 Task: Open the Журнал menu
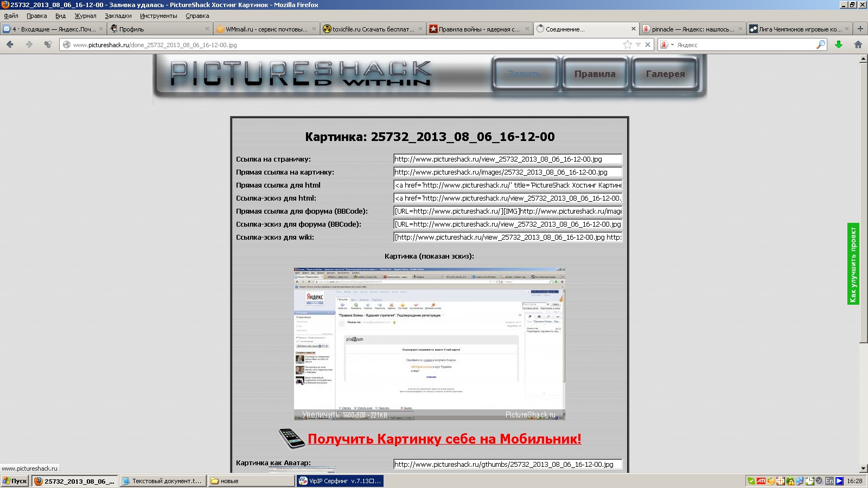[x=85, y=16]
